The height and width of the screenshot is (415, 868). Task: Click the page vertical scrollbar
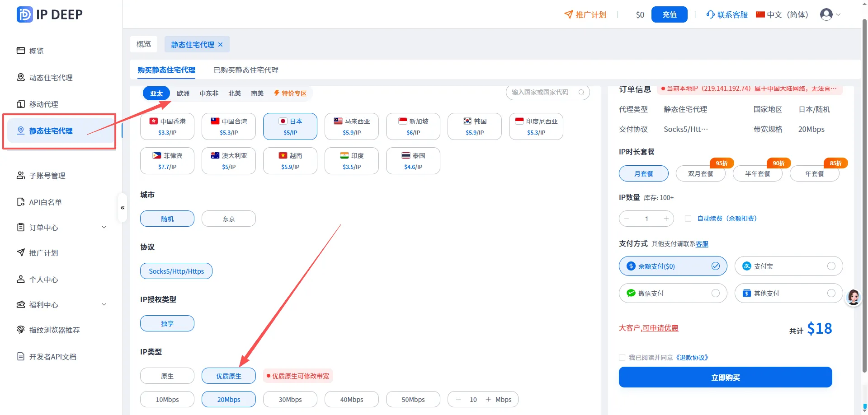(x=864, y=195)
